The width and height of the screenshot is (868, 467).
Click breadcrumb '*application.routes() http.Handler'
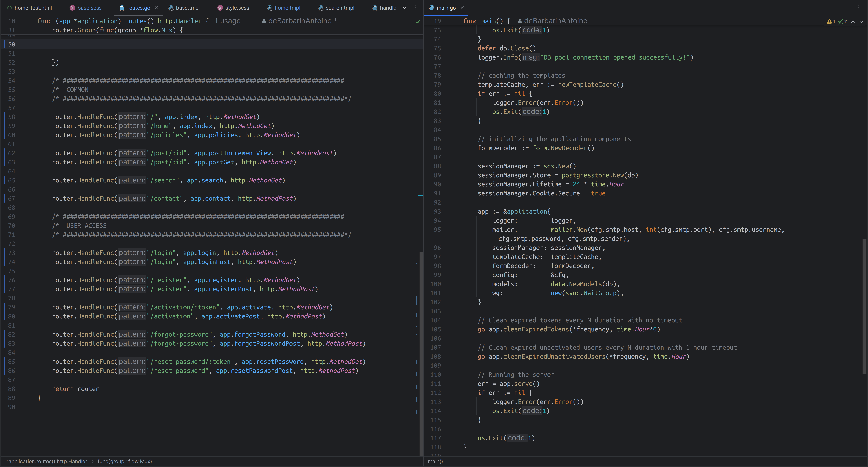46,461
